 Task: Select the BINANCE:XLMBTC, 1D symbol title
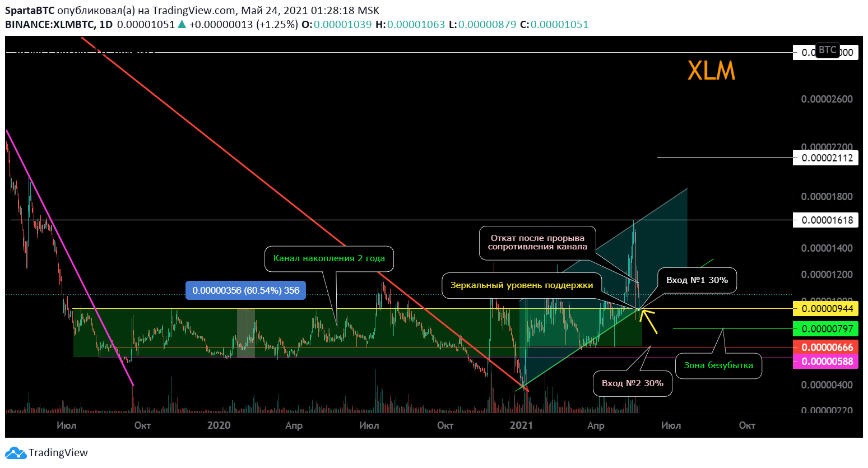(x=59, y=24)
